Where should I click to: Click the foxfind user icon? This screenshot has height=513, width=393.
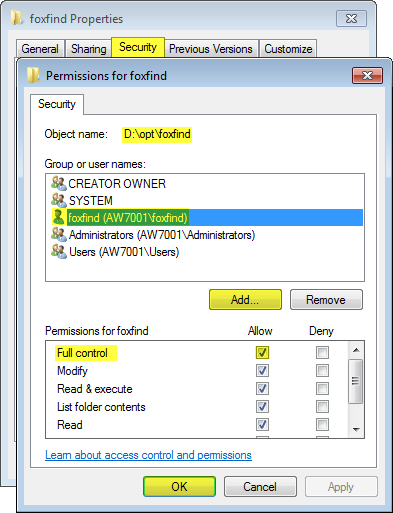coord(59,217)
